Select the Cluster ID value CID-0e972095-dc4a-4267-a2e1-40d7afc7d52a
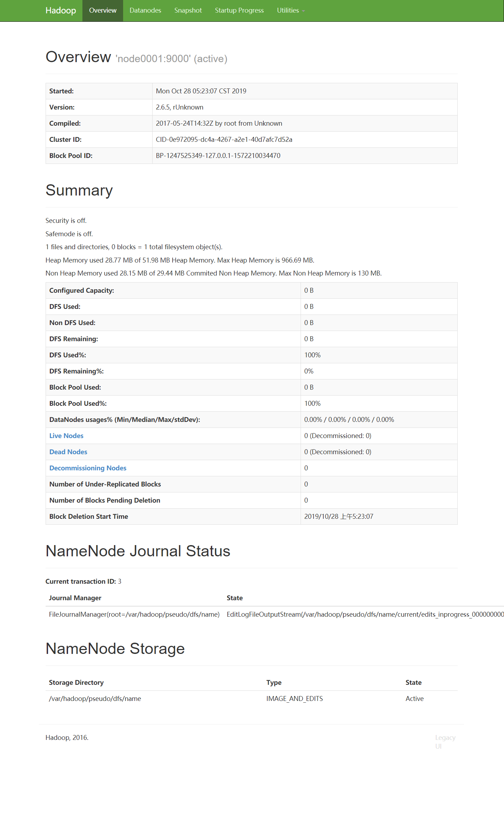504x828 pixels. [x=224, y=139]
